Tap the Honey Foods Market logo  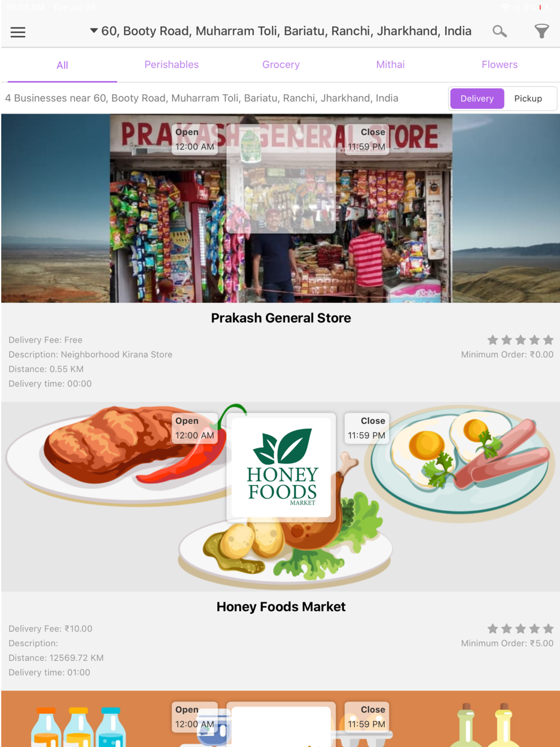pos(281,468)
